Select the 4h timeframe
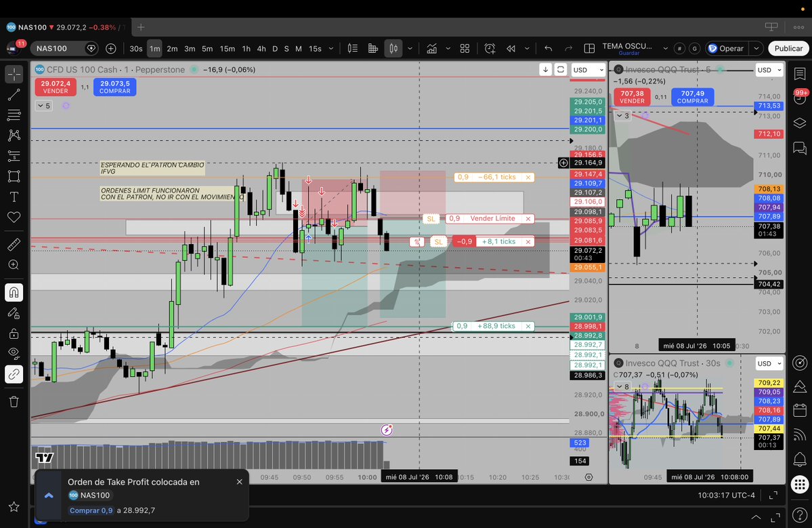Viewport: 812px width, 528px height. click(261, 49)
